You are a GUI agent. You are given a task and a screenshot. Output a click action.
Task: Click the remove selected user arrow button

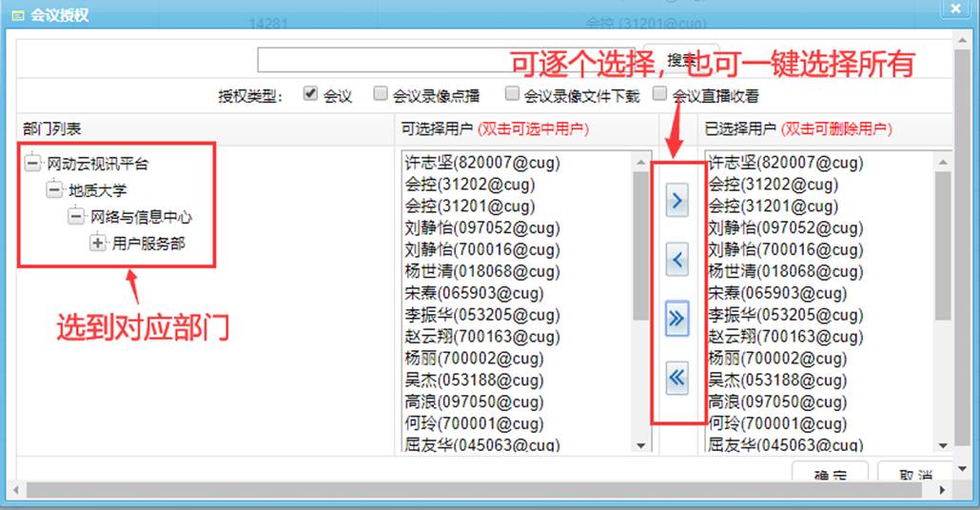pyautogui.click(x=676, y=259)
